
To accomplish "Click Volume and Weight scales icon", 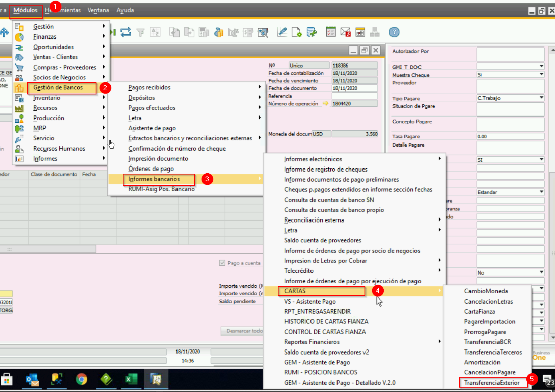I will coord(233,32).
